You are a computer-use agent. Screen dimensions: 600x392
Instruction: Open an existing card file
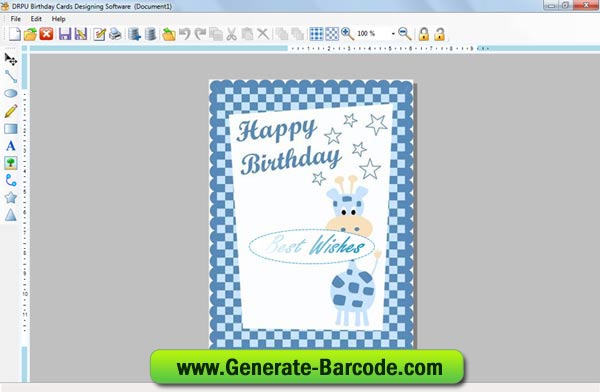[30, 34]
